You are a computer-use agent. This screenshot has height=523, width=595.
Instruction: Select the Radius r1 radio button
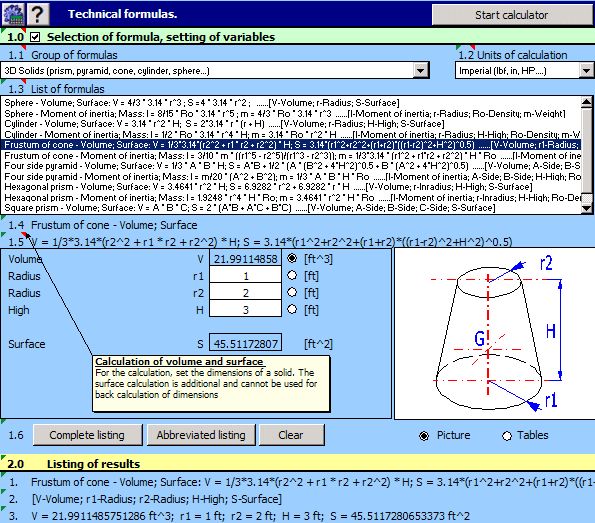click(292, 275)
